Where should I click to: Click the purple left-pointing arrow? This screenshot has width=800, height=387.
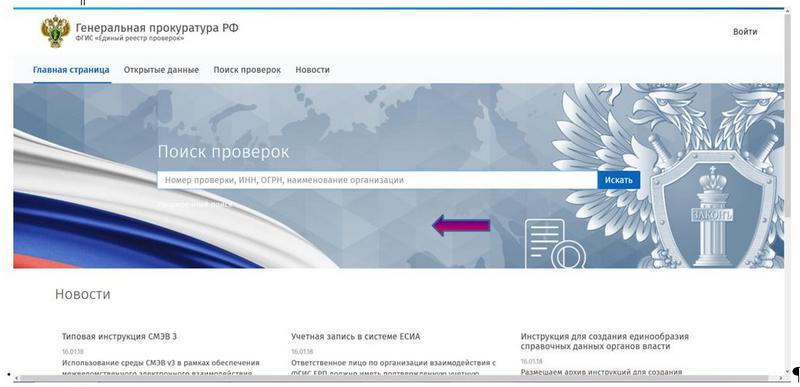[461, 225]
